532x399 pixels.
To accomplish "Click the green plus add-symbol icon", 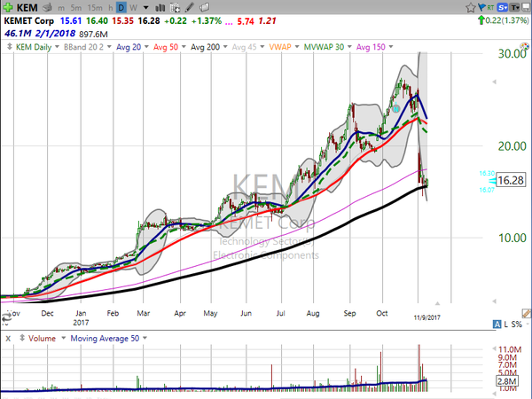I will [8, 7].
